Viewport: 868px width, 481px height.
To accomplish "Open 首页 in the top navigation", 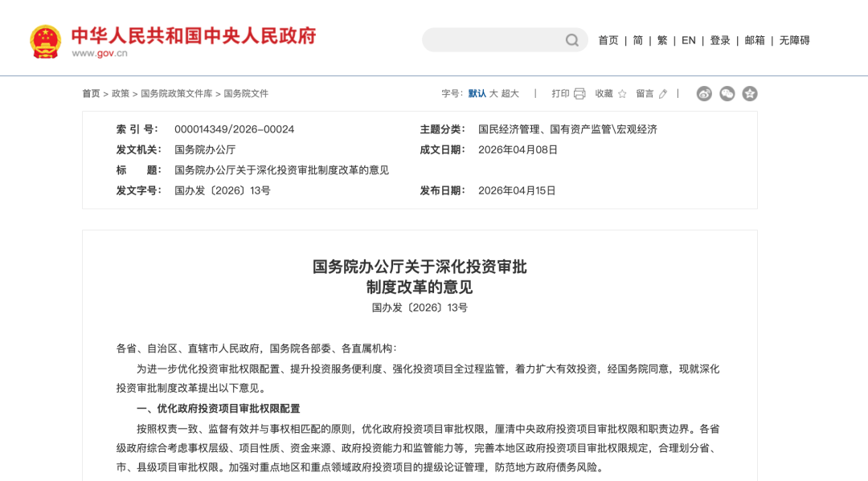I will pyautogui.click(x=608, y=40).
